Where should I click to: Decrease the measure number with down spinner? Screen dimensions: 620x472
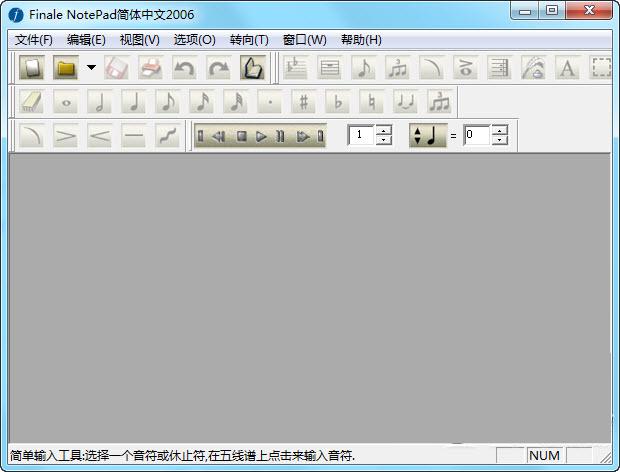point(384,140)
